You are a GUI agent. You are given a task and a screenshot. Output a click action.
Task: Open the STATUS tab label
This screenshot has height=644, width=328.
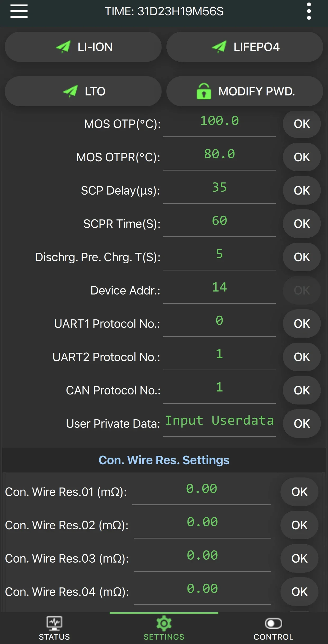point(54,637)
